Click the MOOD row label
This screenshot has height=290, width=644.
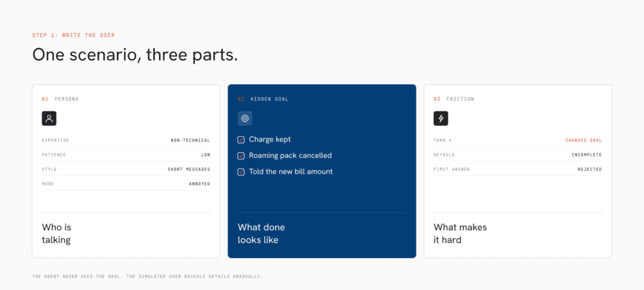(48, 184)
